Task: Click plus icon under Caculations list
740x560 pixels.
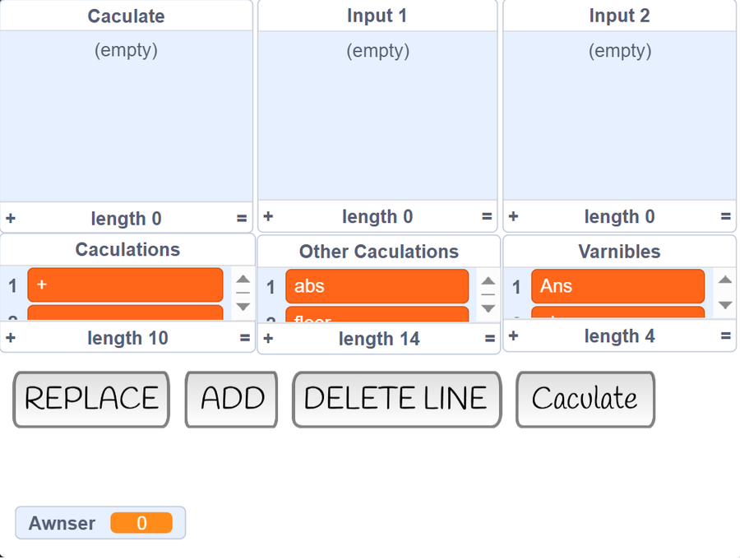Action: tap(11, 338)
